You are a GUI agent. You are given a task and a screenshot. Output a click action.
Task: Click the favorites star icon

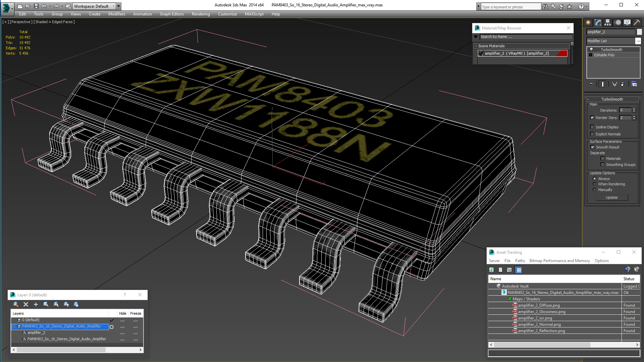570,6
